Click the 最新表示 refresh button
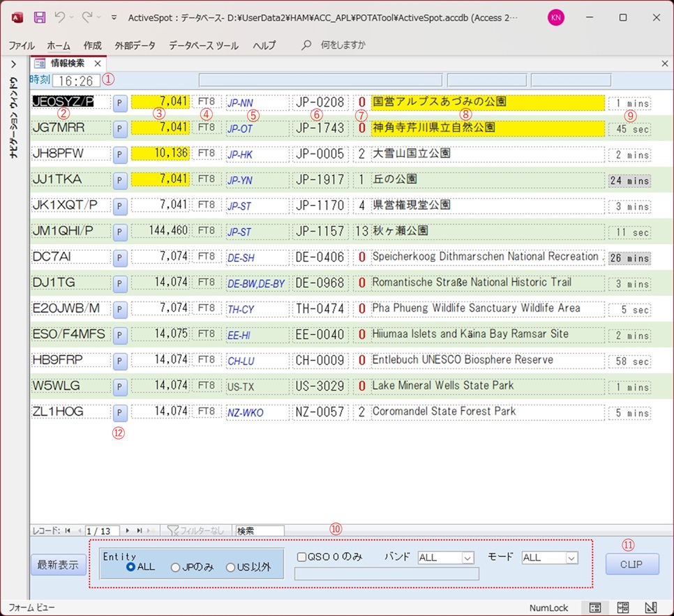Image resolution: width=674 pixels, height=616 pixels. click(x=59, y=564)
